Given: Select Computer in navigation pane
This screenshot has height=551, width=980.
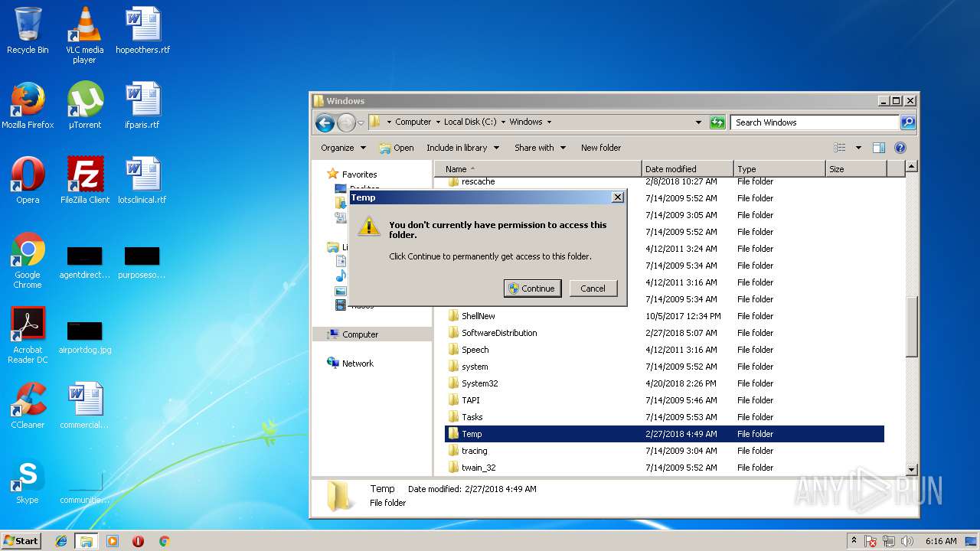Looking at the screenshot, I should [x=360, y=334].
